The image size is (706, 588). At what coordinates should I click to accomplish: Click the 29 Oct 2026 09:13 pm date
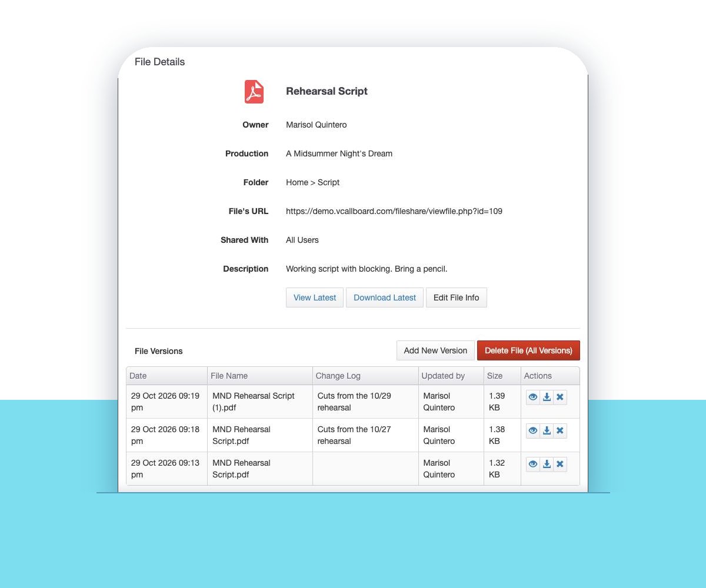[x=165, y=469]
